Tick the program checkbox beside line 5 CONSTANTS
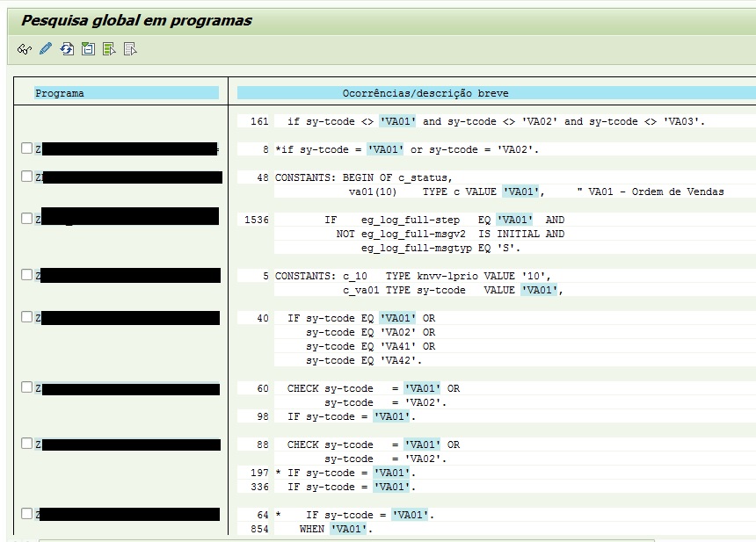The image size is (756, 542). [27, 275]
